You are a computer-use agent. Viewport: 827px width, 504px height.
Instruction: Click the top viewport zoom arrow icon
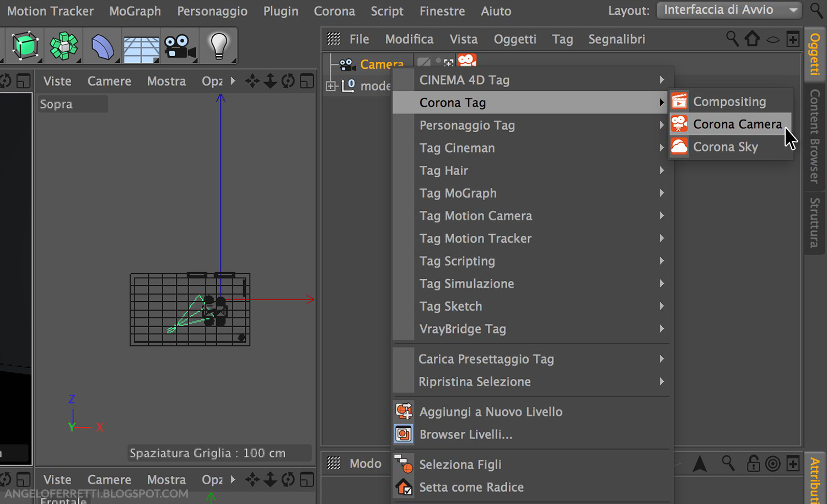tap(270, 81)
